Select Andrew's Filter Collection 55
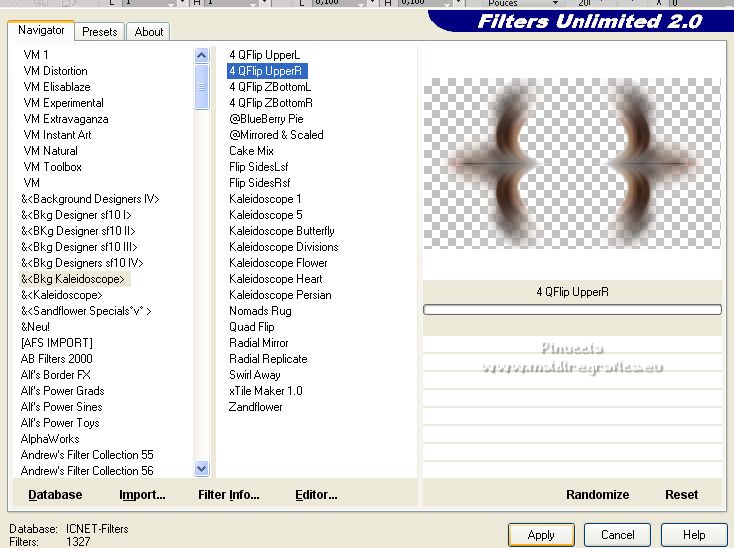 pos(87,454)
